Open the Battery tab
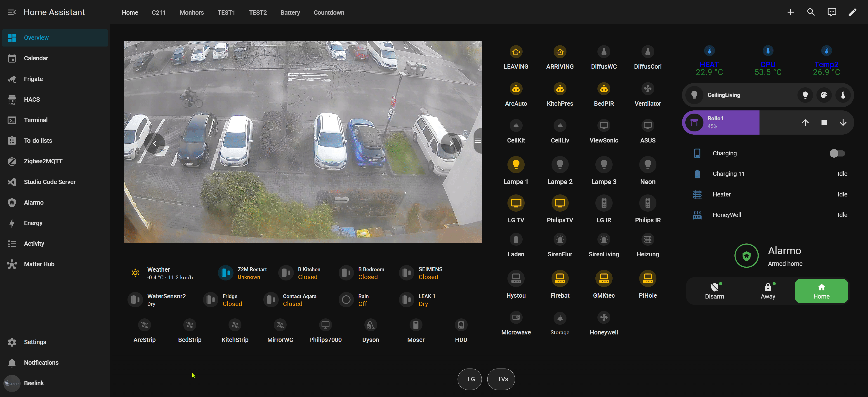The height and width of the screenshot is (397, 868). pos(290,12)
